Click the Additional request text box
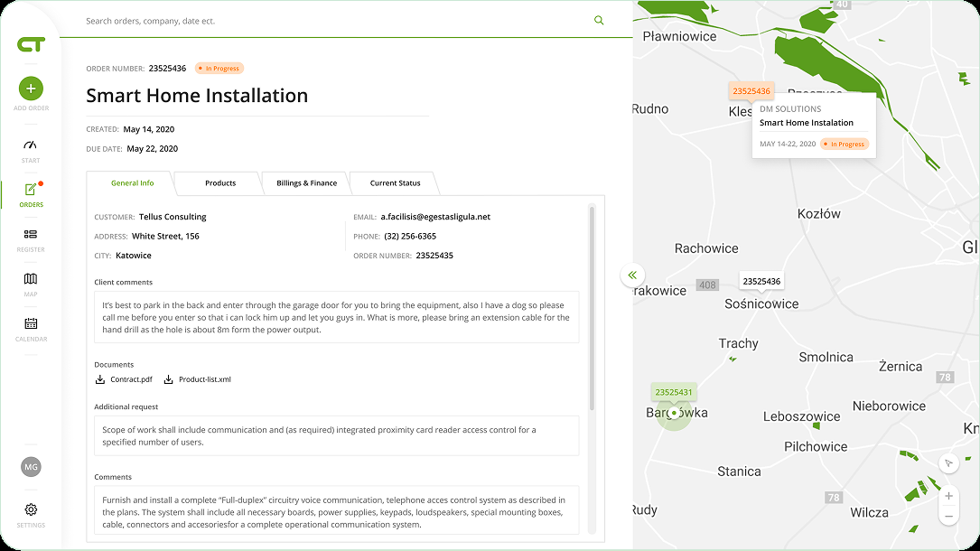 point(336,436)
